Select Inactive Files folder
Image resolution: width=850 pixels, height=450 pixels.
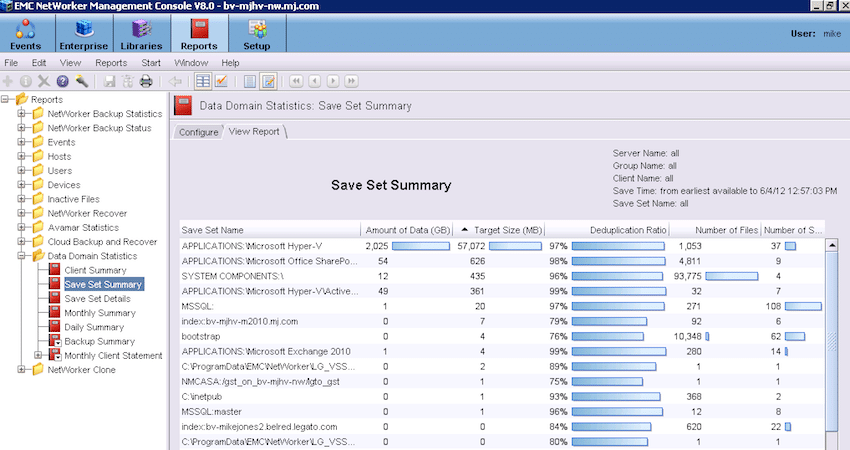pyautogui.click(x=73, y=199)
